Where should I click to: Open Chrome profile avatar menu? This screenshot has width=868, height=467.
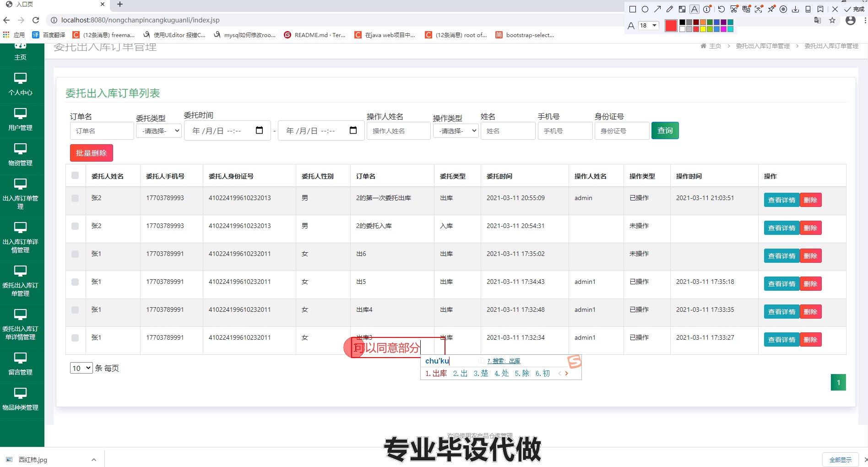851,20
